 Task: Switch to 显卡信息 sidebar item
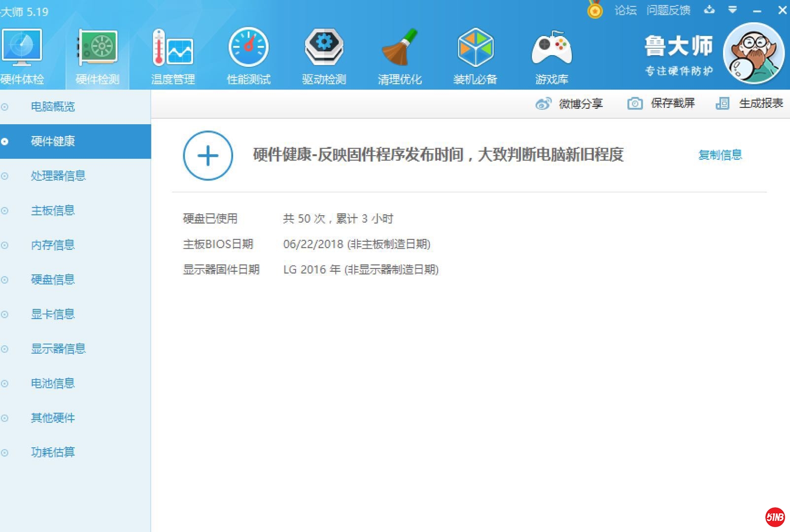[53, 314]
